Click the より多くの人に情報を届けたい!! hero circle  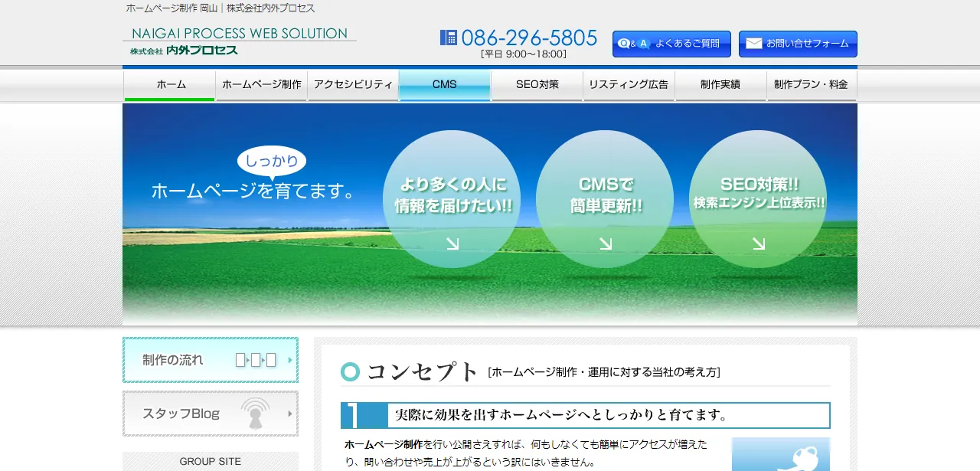[x=452, y=199]
